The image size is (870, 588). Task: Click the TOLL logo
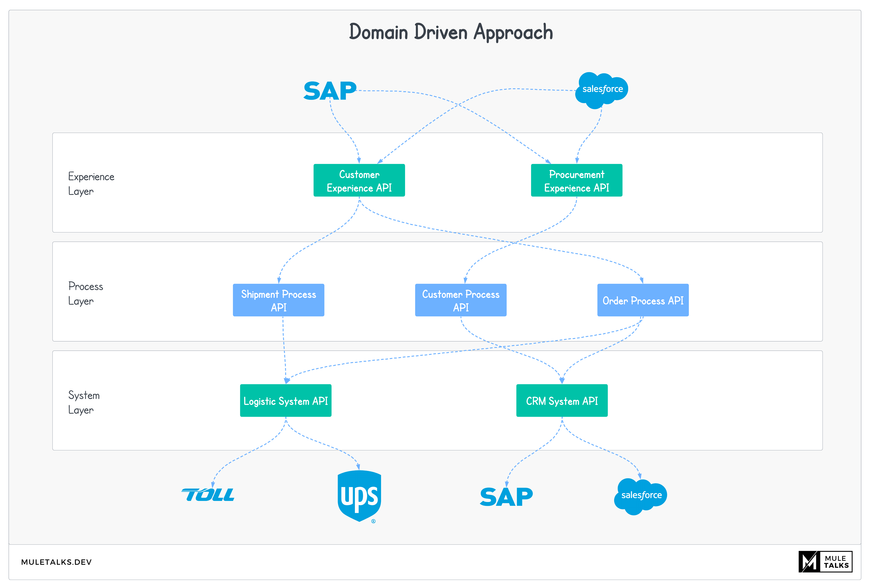[x=208, y=494]
